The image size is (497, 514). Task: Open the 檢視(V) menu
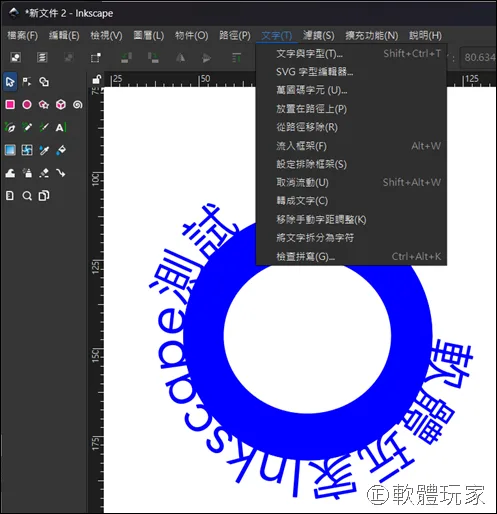106,35
